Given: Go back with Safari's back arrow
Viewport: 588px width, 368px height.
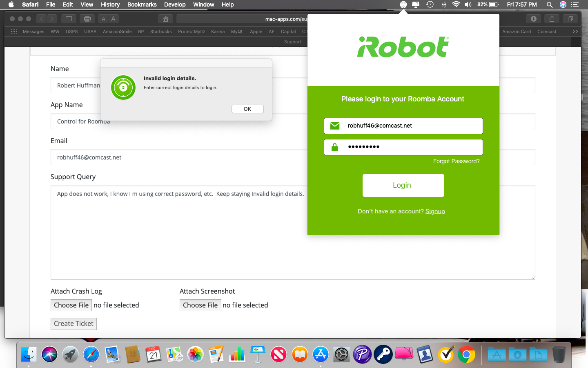Looking at the screenshot, I should click(x=41, y=19).
